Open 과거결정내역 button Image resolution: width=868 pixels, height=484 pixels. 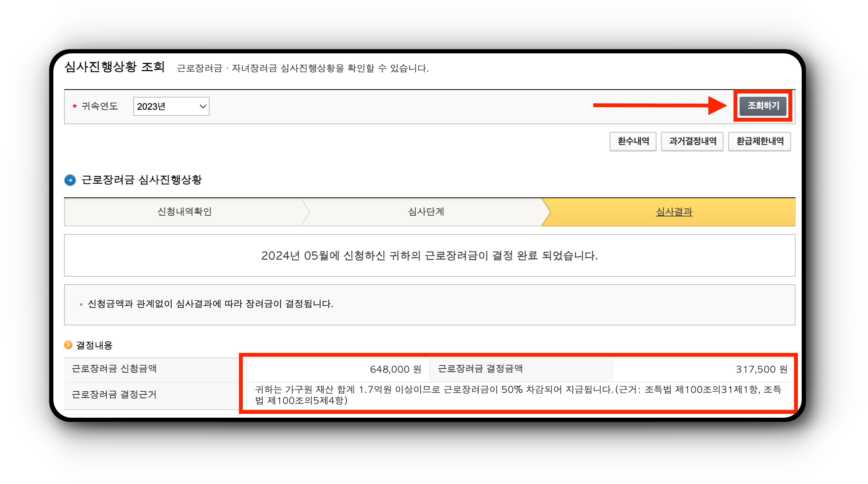[692, 141]
